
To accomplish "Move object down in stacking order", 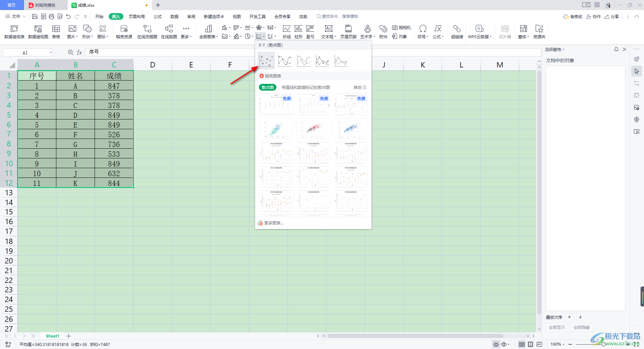I will [580, 317].
